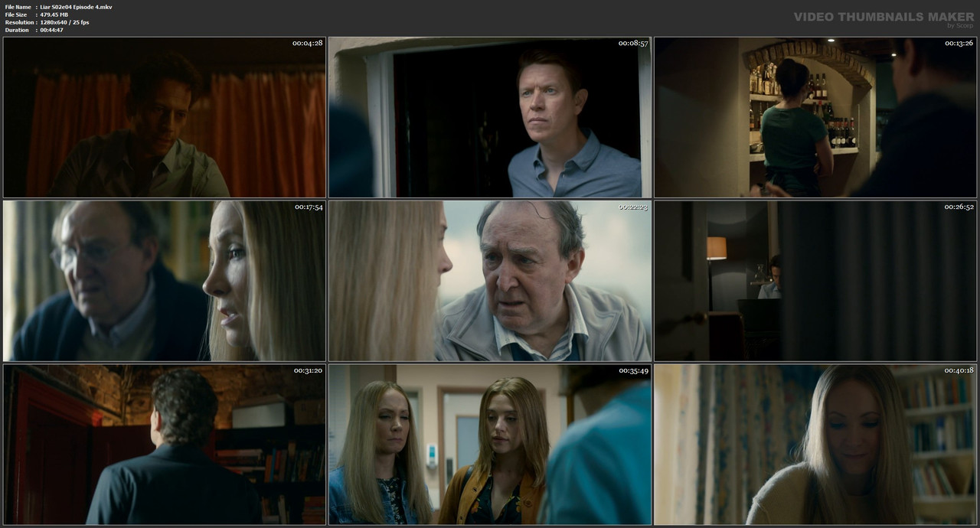The image size is (980, 528).
Task: Click the 'File Size' label
Action: point(16,15)
